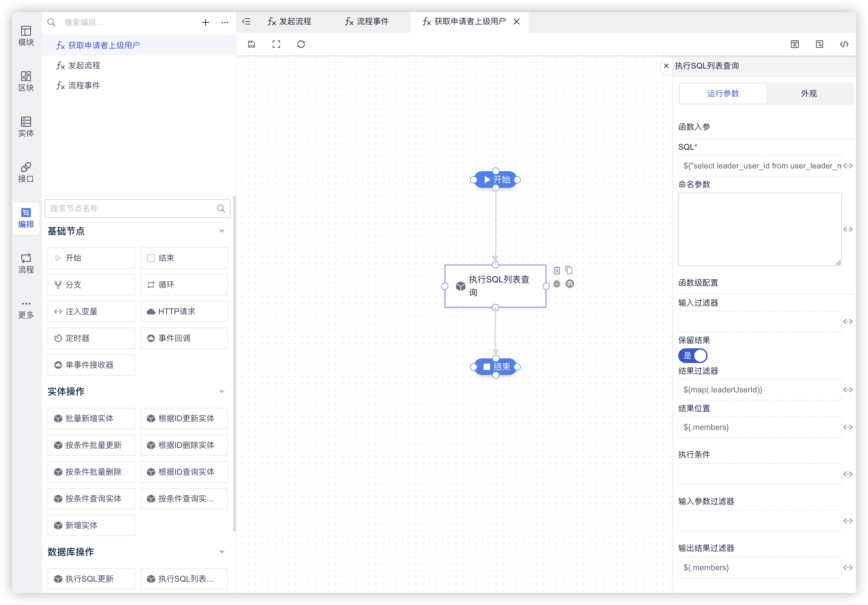Viewport: 868px width, 605px height.
Task: Click the save icon in the canvas toolbar
Action: click(x=251, y=44)
